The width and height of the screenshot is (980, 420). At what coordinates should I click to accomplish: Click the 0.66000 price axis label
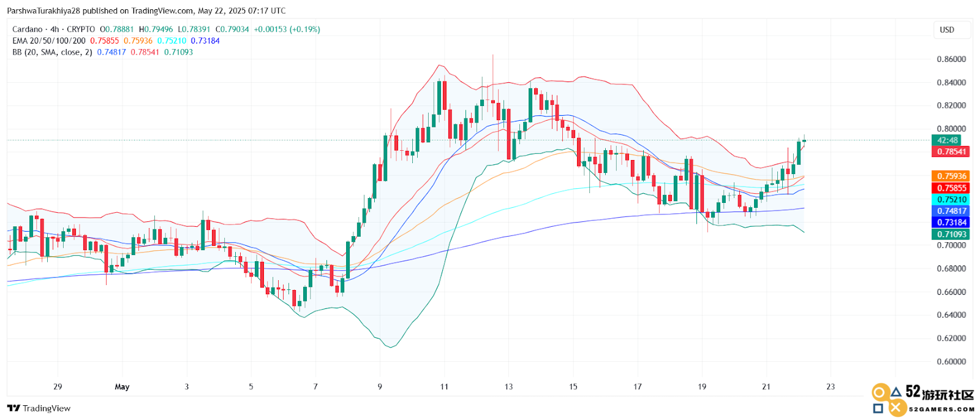(x=951, y=292)
